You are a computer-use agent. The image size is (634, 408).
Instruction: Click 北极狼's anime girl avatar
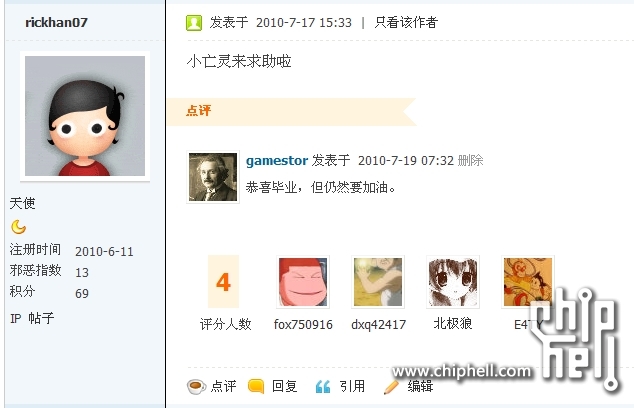pos(453,282)
